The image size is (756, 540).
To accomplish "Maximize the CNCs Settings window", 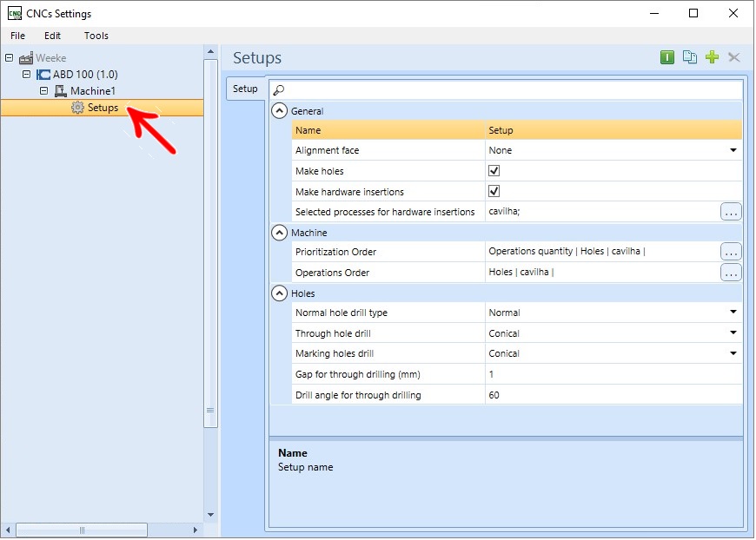I will click(x=693, y=14).
